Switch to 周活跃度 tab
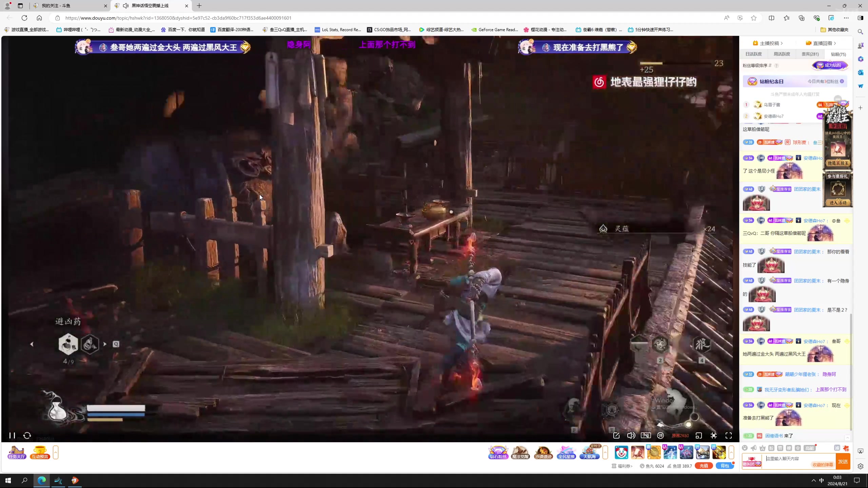The width and height of the screenshot is (868, 488). (x=782, y=54)
